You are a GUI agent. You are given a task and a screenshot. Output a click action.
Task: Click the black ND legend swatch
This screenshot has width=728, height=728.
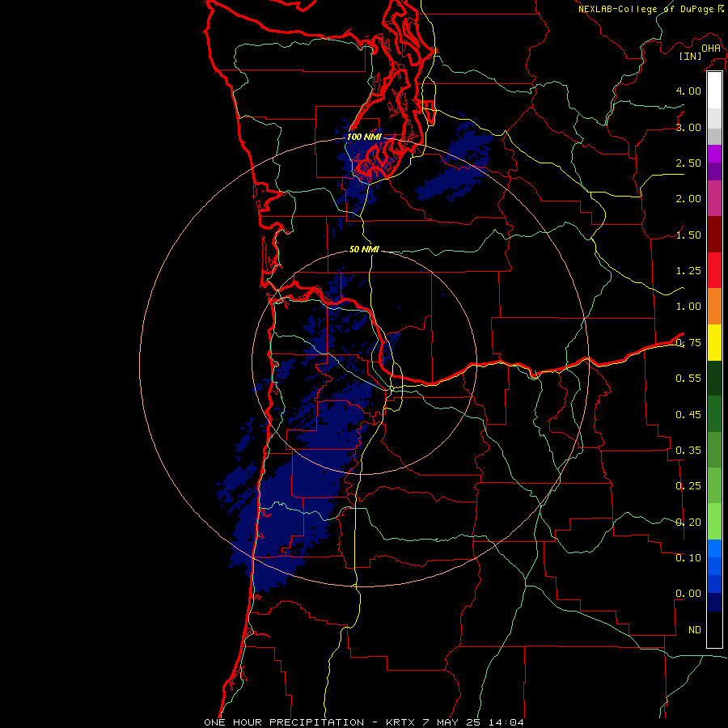coord(714,629)
